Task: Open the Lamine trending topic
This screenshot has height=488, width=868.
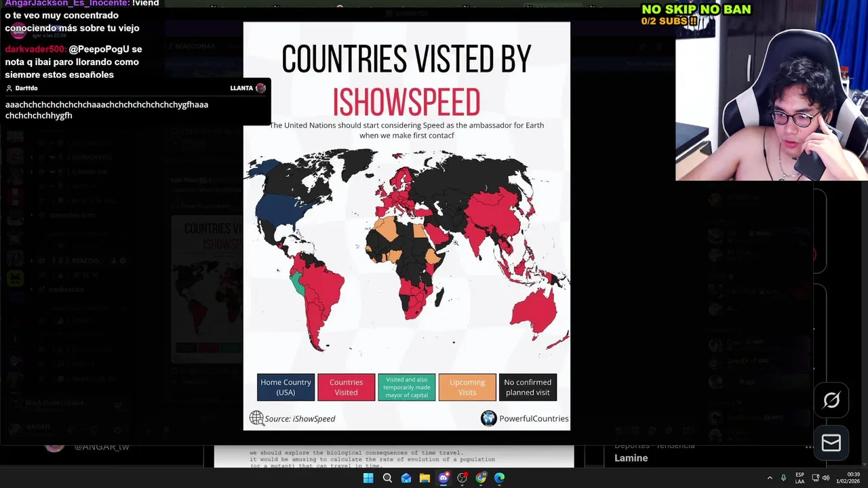Action: 631,458
